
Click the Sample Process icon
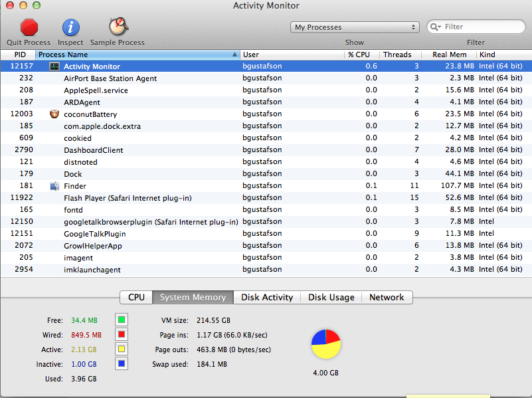click(118, 27)
